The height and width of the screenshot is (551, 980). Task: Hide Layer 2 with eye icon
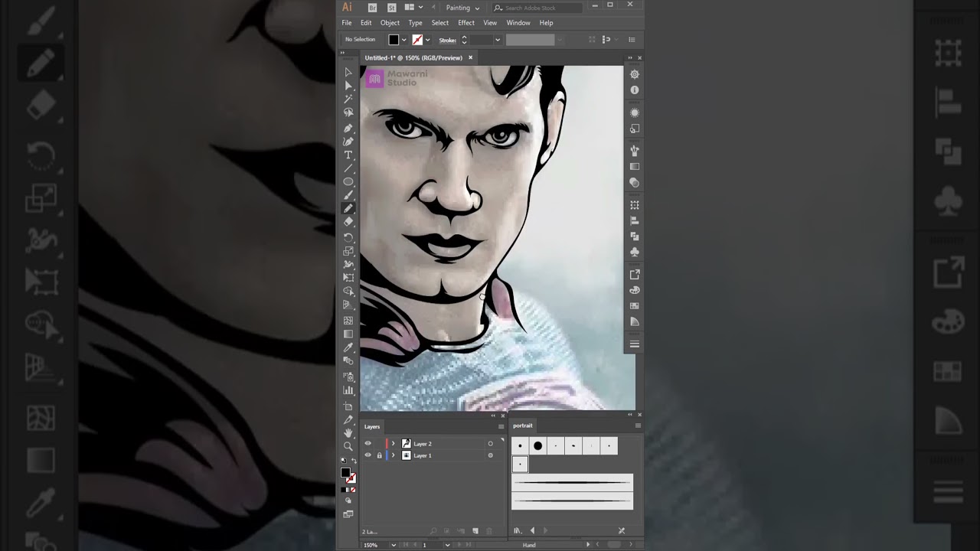click(367, 444)
